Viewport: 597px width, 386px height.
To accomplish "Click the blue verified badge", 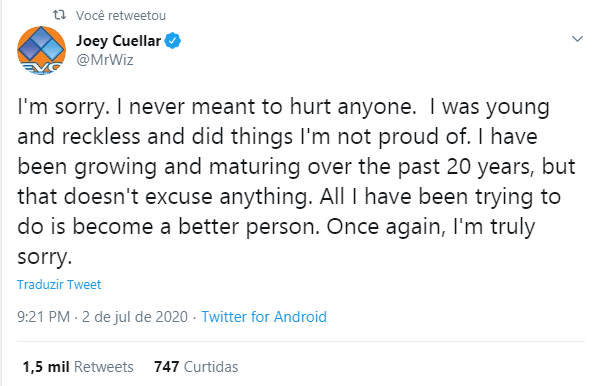I will (173, 41).
